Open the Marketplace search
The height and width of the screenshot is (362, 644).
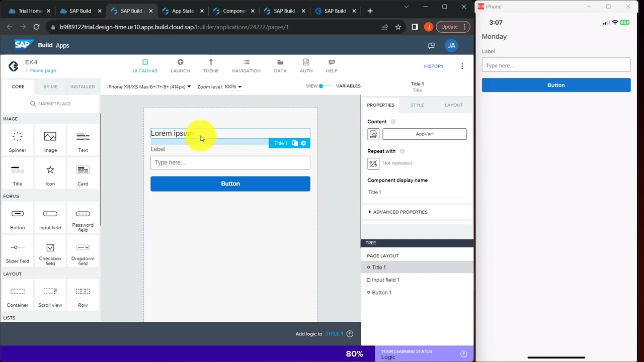click(x=50, y=104)
